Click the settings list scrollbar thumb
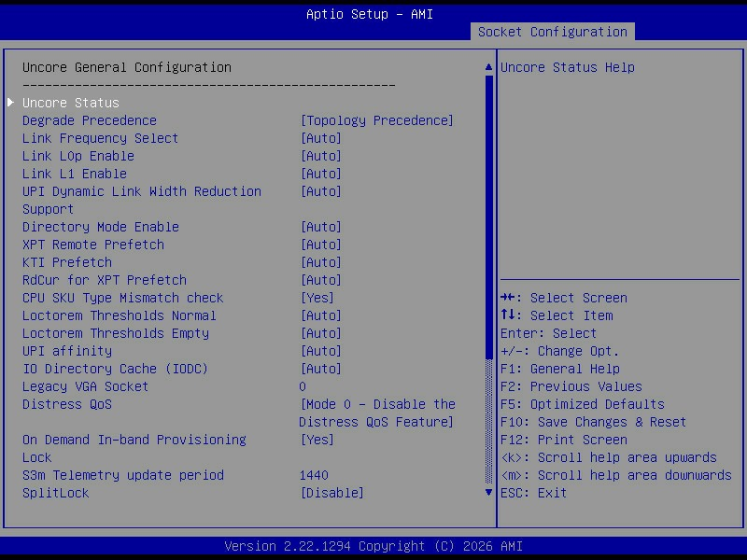This screenshot has height=560, width=747. coord(488,217)
